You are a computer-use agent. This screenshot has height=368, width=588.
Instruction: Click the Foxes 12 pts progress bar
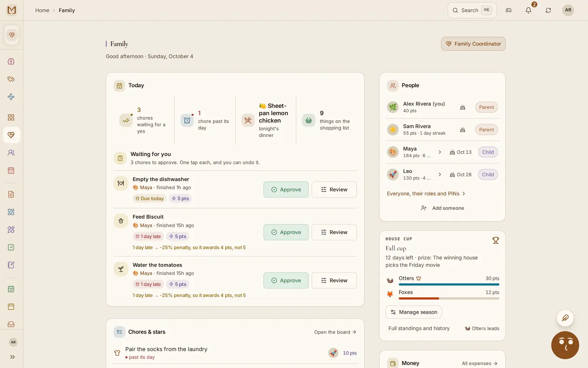point(449,298)
